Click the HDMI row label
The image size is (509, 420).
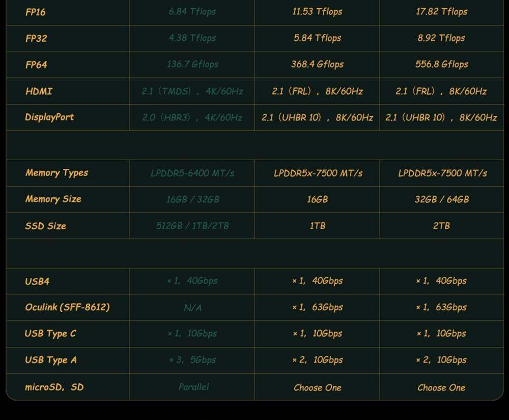(39, 92)
